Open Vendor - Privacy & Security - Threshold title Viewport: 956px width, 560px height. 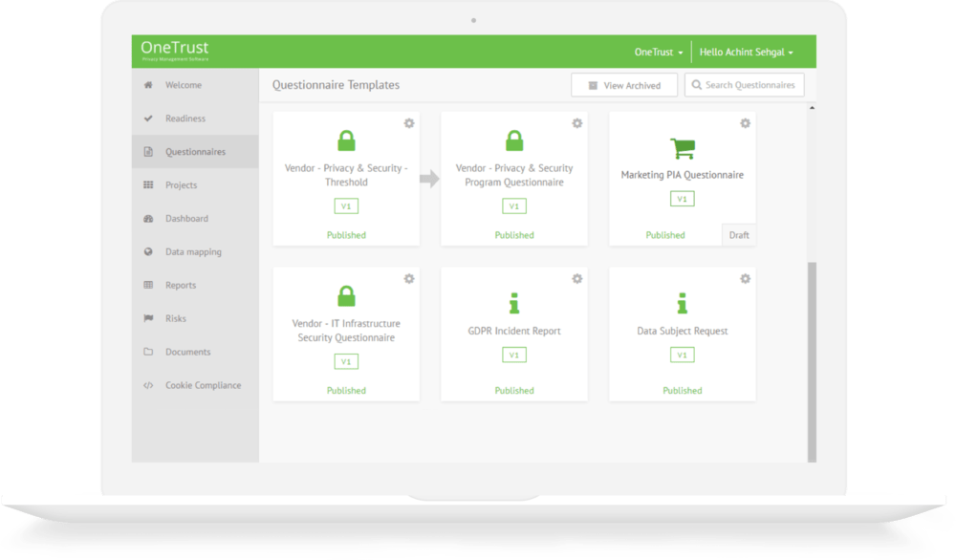pyautogui.click(x=346, y=175)
